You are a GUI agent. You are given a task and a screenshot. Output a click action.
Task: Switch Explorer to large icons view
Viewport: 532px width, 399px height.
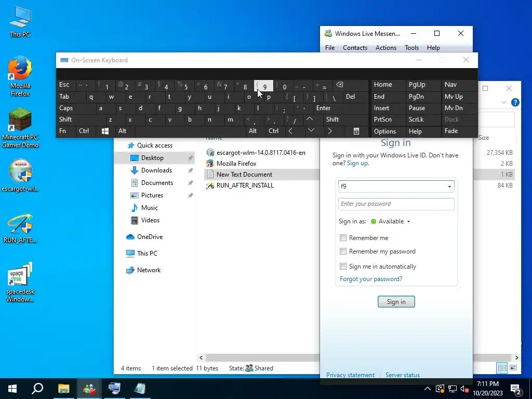point(513,368)
